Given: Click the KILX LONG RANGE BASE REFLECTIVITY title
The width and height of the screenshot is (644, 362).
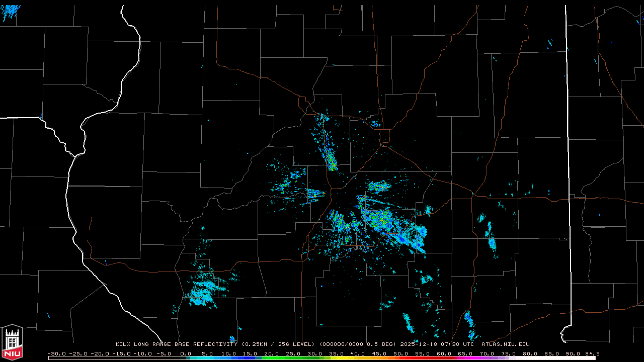Looking at the screenshot, I should [177, 344].
